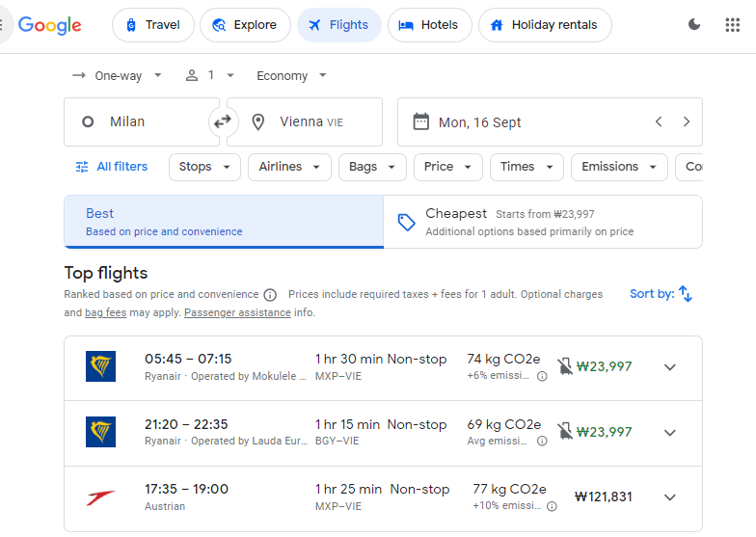
Task: Show emissions info for Austrian flight
Action: pyautogui.click(x=552, y=506)
